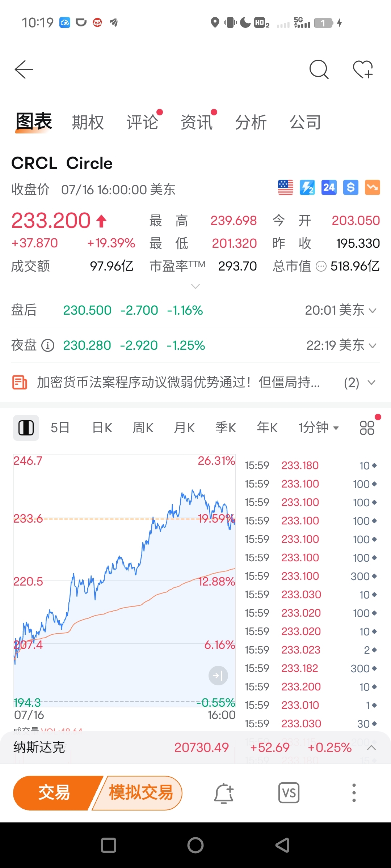This screenshot has width=391, height=868.
Task: Expand more quote details chevron
Action: pyautogui.click(x=195, y=286)
